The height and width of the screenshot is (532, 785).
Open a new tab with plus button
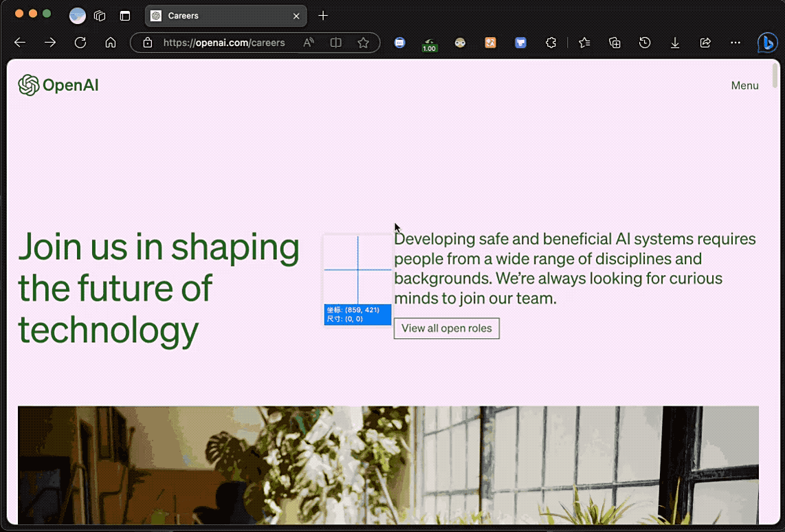pos(323,16)
